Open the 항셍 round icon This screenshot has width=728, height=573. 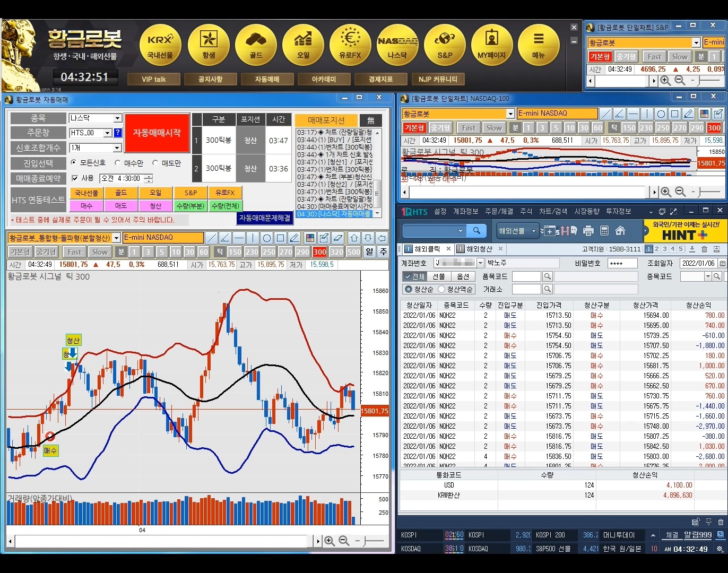(209, 45)
